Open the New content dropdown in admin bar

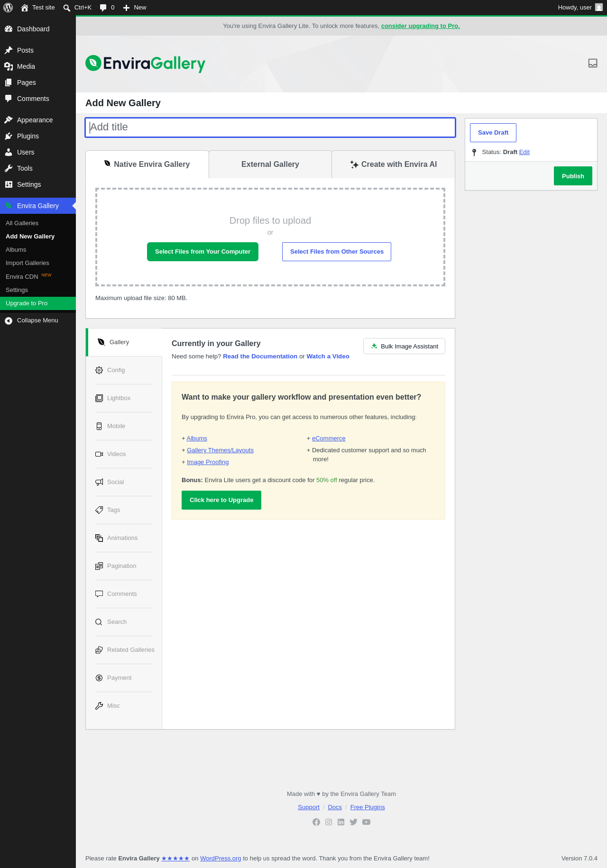coord(135,8)
